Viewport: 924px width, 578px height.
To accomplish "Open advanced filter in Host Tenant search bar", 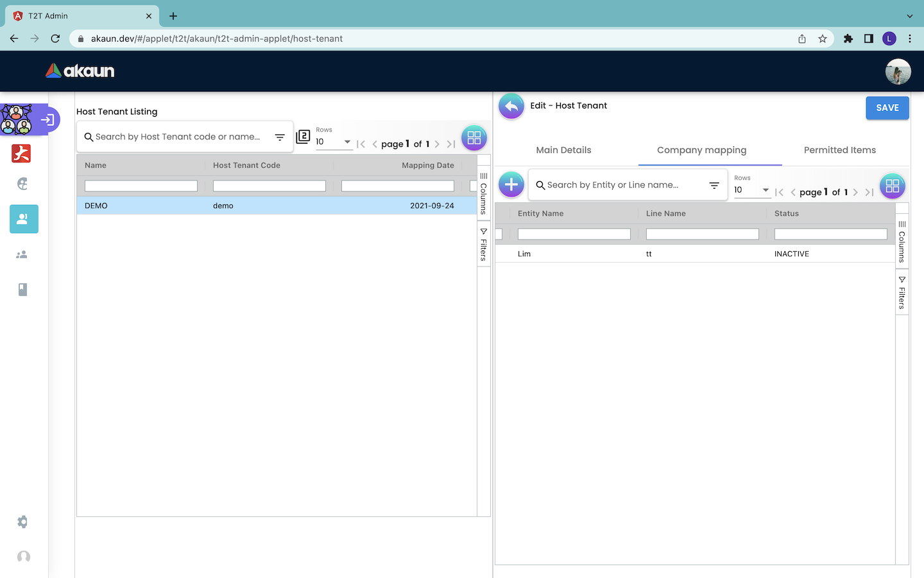I will click(x=280, y=137).
